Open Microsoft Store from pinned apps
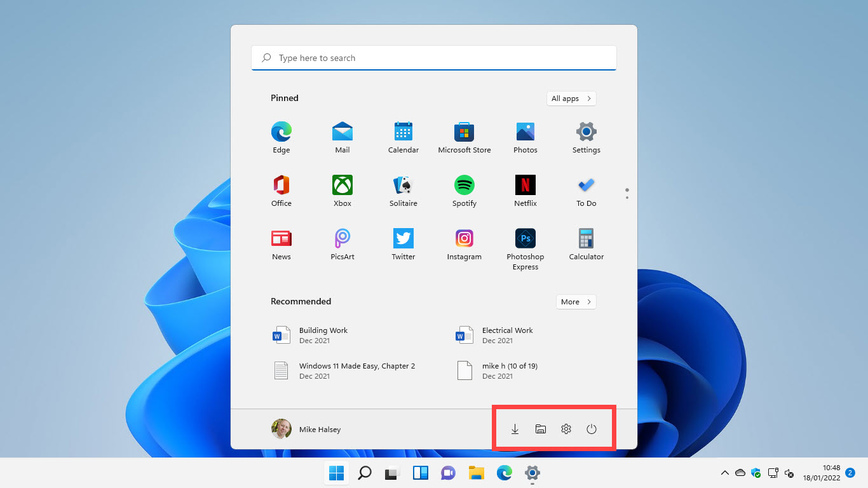Screen dimensions: 868x488 (x=465, y=138)
